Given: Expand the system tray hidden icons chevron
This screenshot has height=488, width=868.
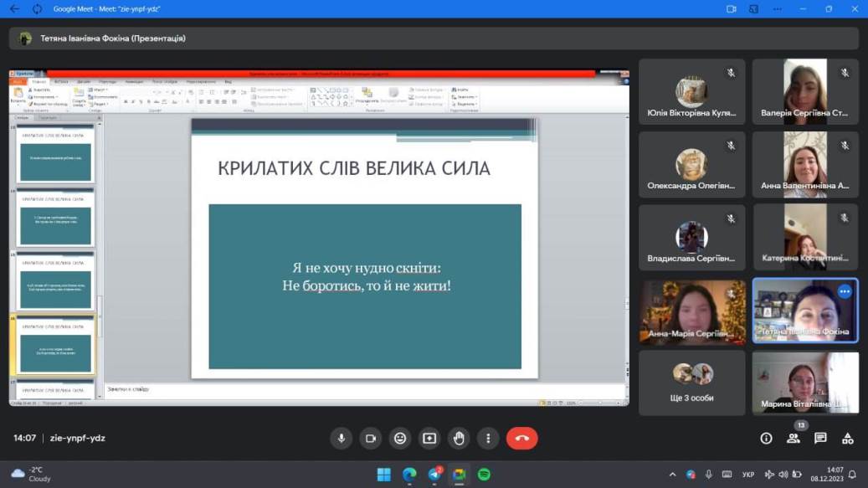Looking at the screenshot, I should click(x=672, y=475).
